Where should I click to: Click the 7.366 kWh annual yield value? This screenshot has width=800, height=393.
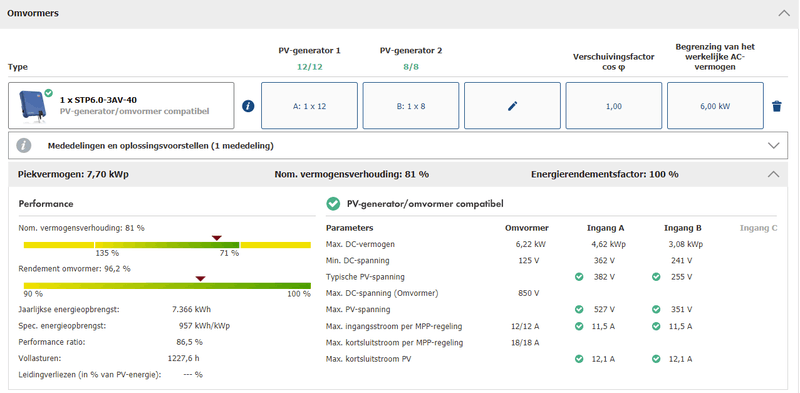[192, 309]
